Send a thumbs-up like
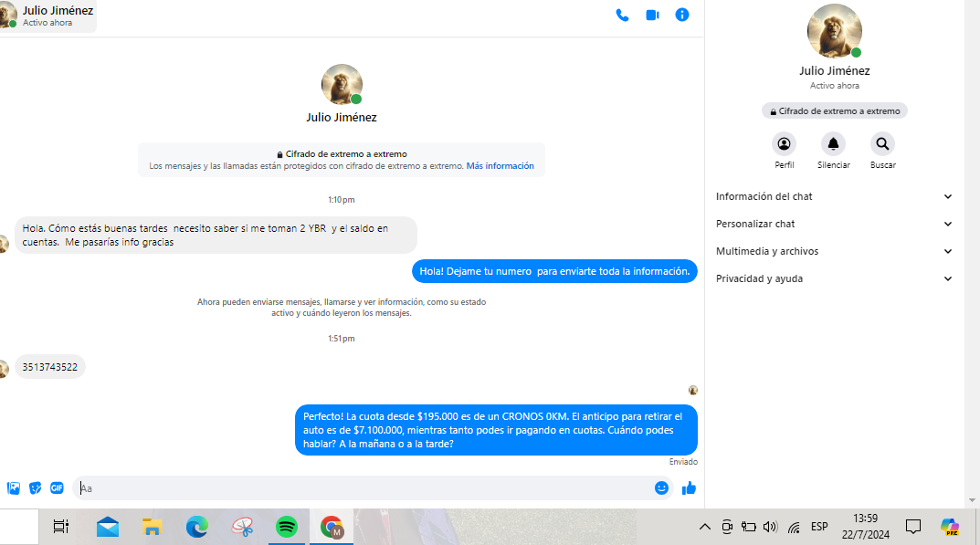The image size is (980, 545). coord(689,488)
